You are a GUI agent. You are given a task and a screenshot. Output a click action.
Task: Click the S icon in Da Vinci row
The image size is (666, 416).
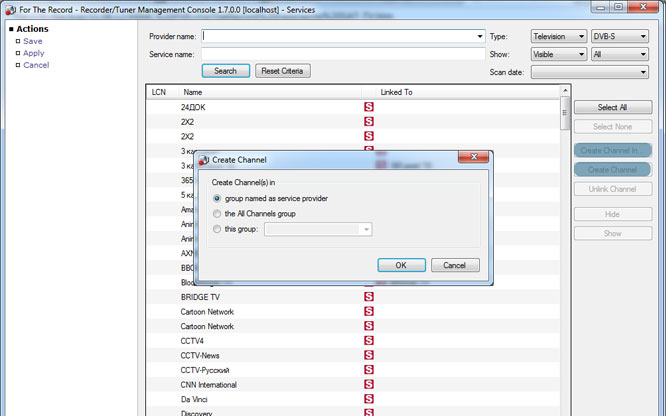(x=367, y=399)
